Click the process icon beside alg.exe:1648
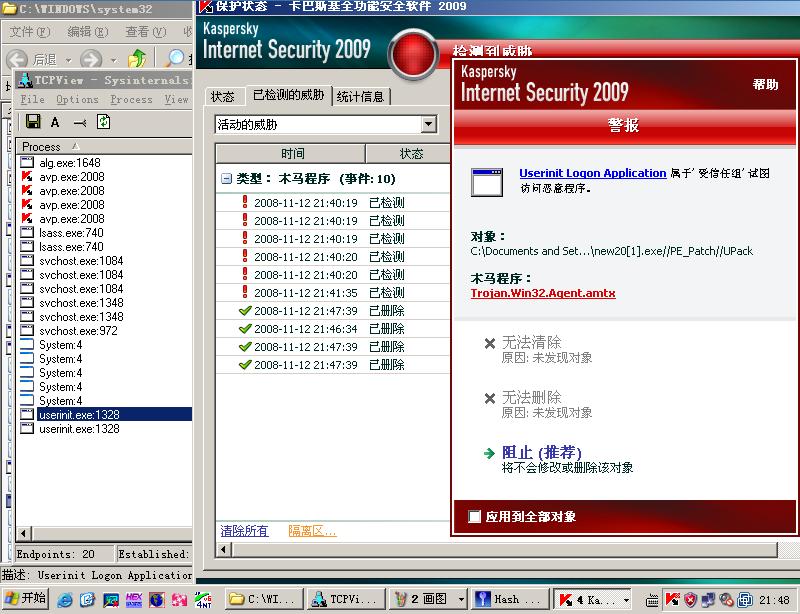 tap(27, 163)
